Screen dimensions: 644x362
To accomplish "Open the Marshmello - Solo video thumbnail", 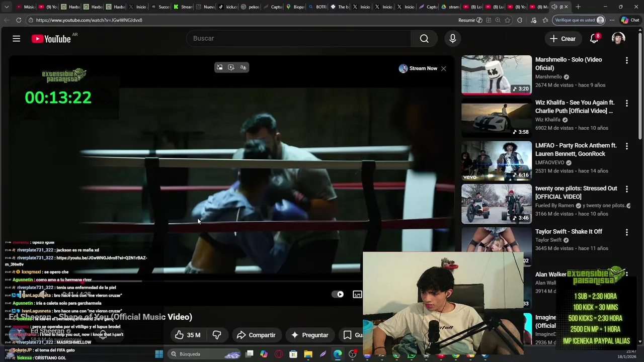I will [496, 74].
